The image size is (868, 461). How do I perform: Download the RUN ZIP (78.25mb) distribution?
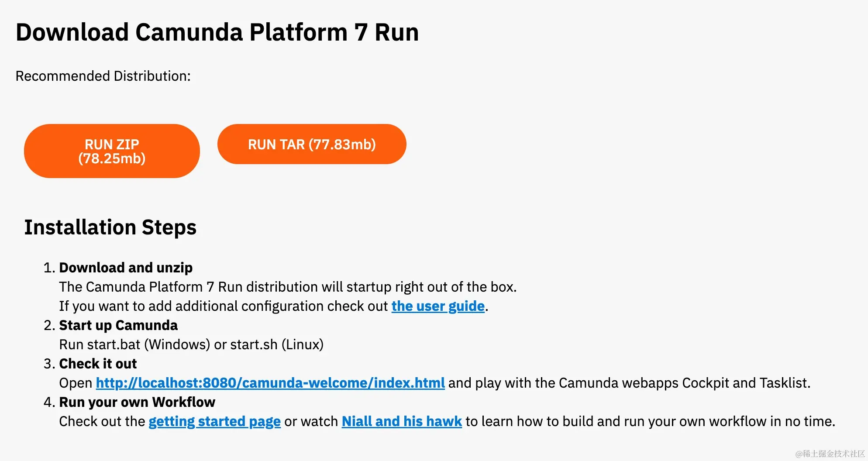[112, 151]
